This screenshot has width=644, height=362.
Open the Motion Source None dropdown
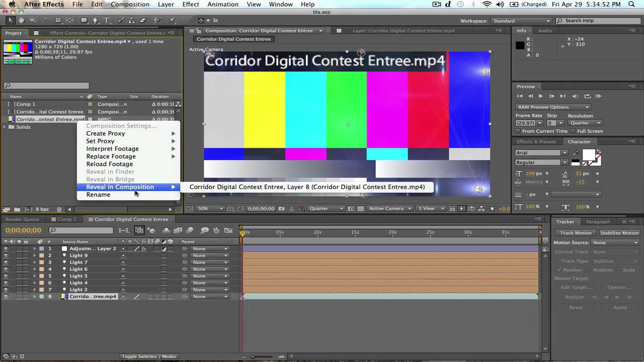point(615,243)
